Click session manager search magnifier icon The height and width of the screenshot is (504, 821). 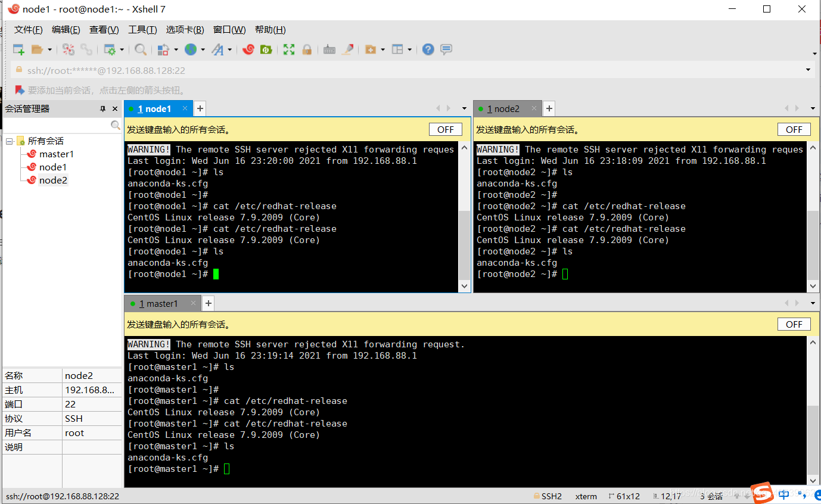pos(116,125)
